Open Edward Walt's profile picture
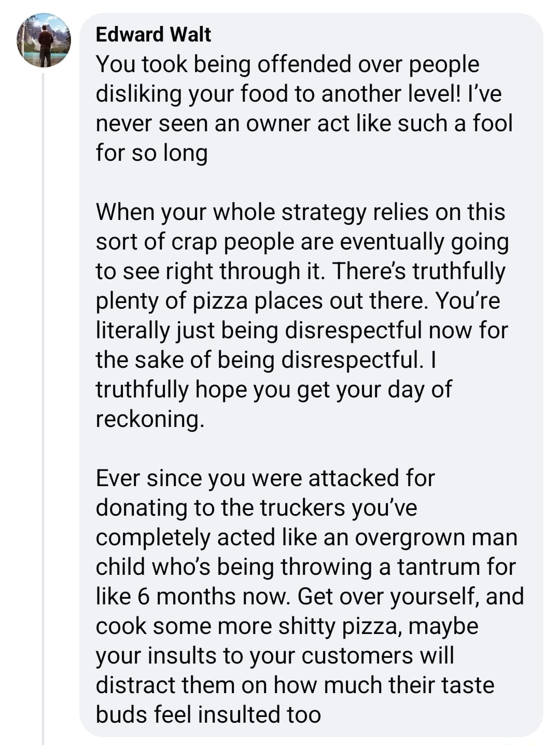Screen dimensions: 560x745 (44, 40)
